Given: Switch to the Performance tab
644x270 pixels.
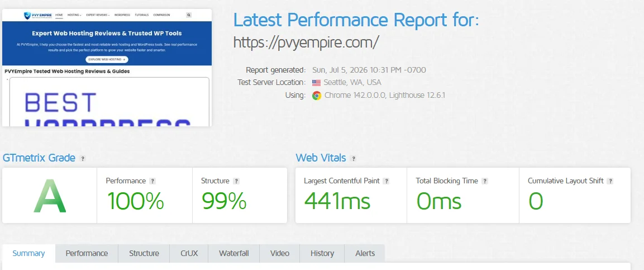Looking at the screenshot, I should [87, 254].
